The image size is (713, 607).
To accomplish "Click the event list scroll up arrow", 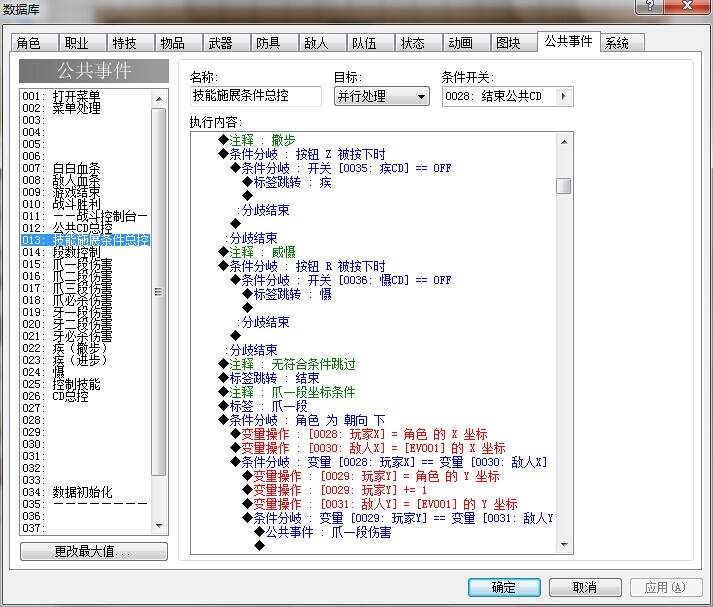I will 159,99.
